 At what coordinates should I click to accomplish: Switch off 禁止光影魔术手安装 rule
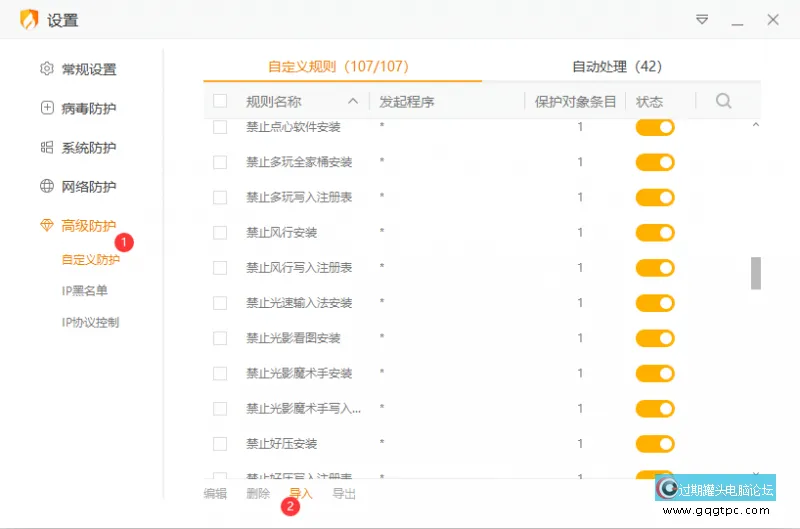coord(655,373)
